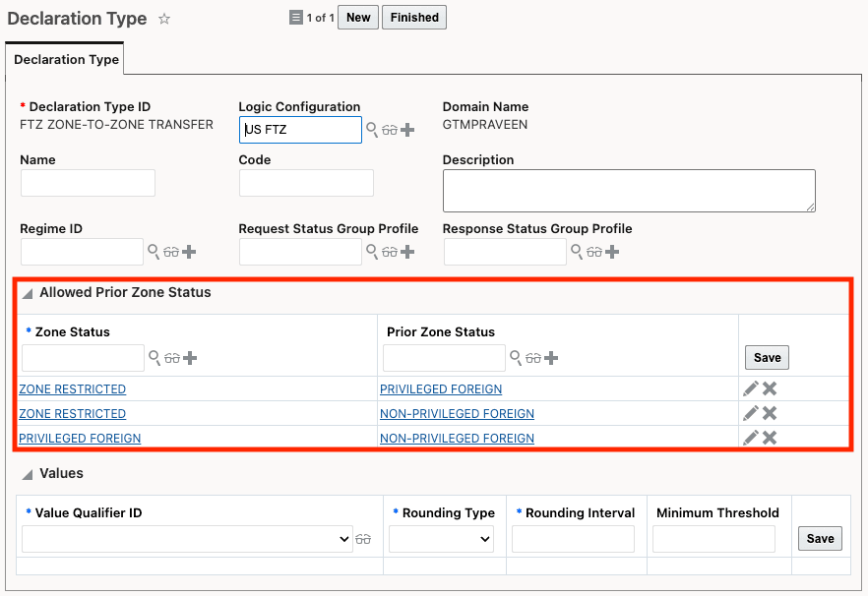The height and width of the screenshot is (596, 868).
Task: Create a new Regime ID with plus icon
Action: 189,252
